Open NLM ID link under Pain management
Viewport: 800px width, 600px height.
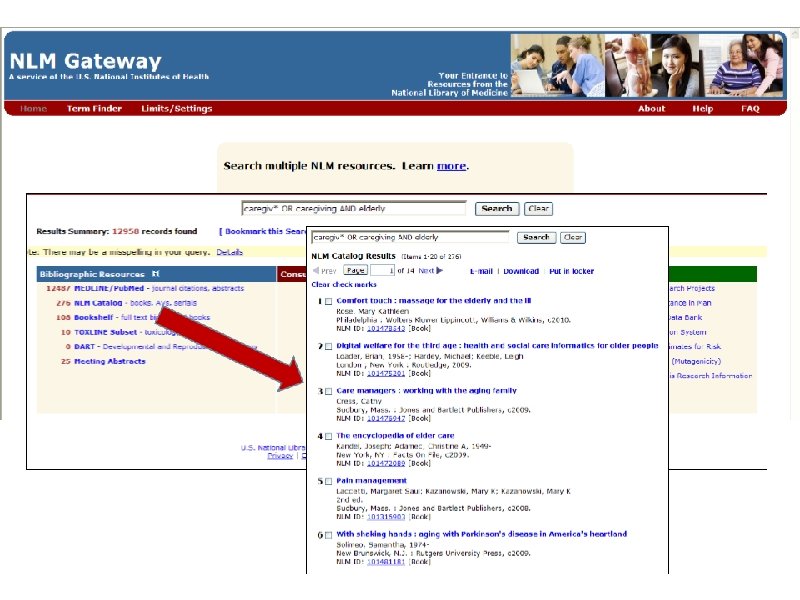tap(386, 517)
